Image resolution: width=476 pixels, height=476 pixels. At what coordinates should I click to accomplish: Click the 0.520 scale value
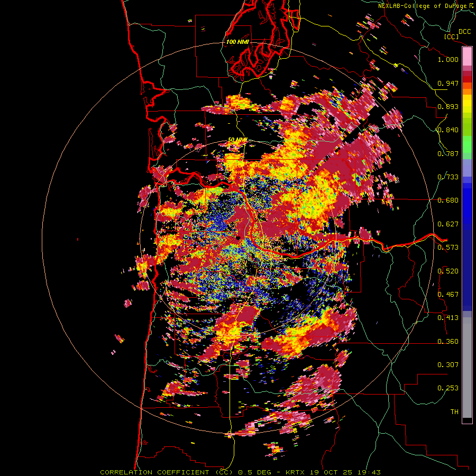point(448,271)
